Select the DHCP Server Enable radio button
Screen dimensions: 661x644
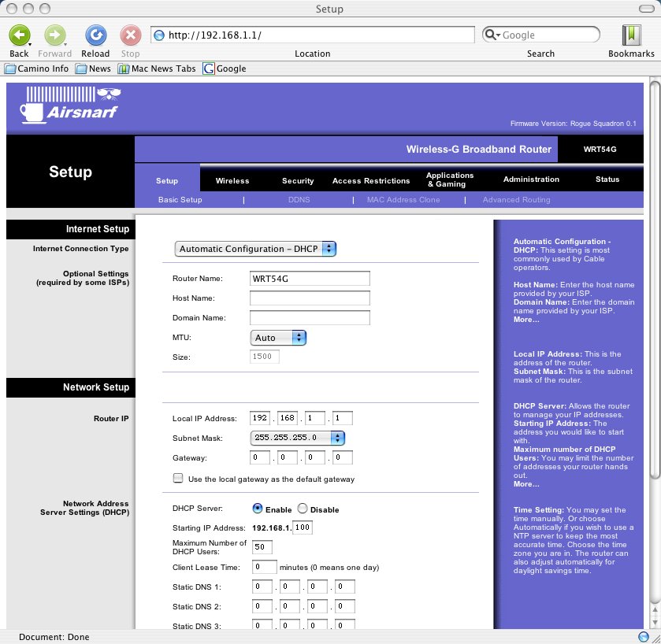(257, 509)
